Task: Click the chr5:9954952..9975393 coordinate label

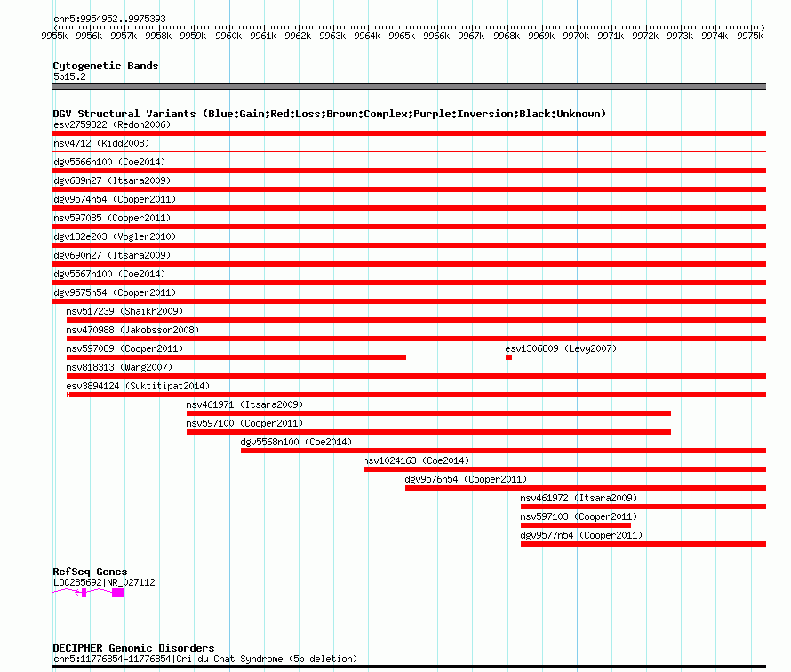Action: pyautogui.click(x=109, y=19)
